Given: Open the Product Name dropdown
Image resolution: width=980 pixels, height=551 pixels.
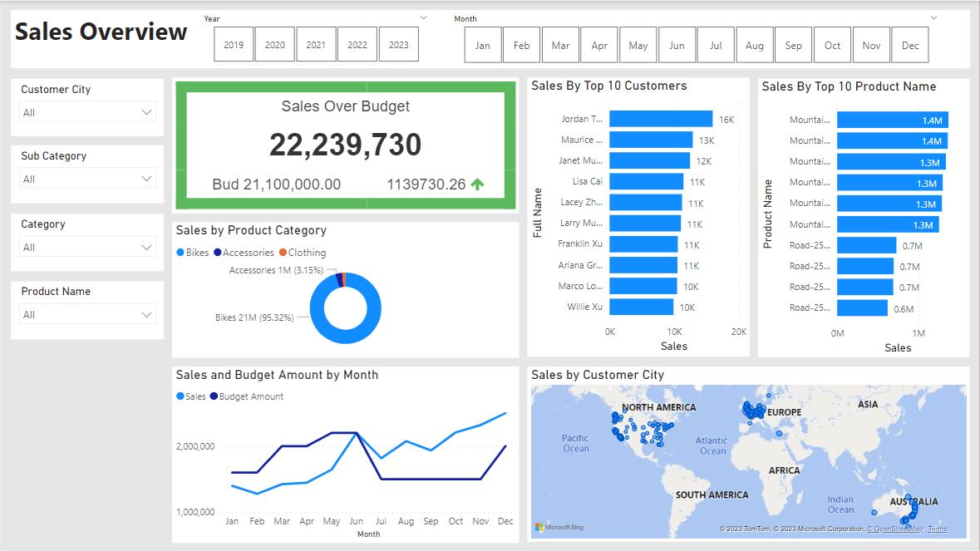Looking at the screenshot, I should (87, 314).
